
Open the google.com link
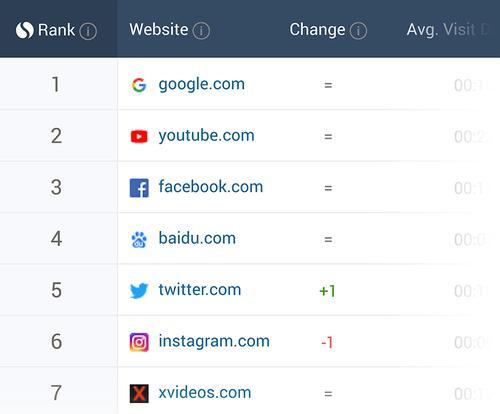pyautogui.click(x=202, y=84)
